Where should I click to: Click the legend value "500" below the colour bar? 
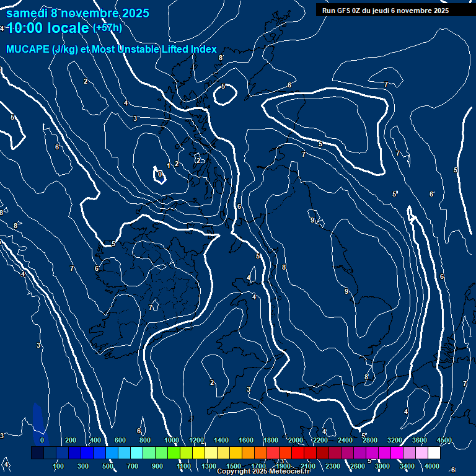coord(108,466)
